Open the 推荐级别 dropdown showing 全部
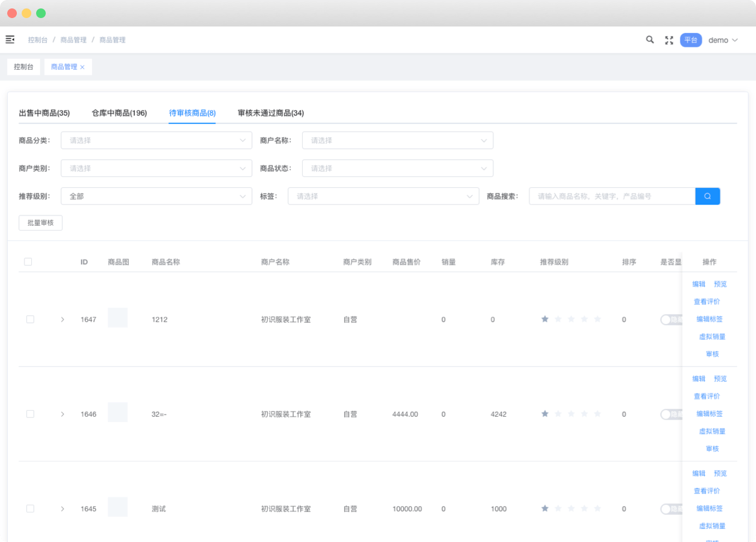 point(156,196)
